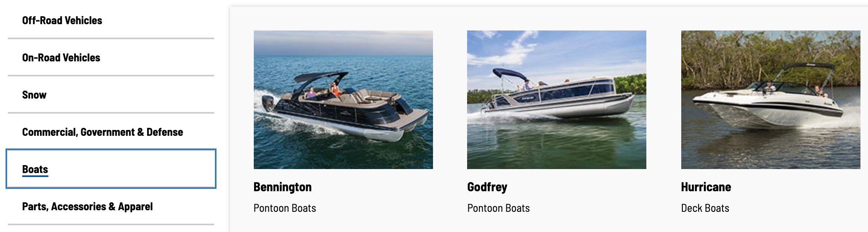Open the Snow category
This screenshot has height=232, width=868.
111,95
